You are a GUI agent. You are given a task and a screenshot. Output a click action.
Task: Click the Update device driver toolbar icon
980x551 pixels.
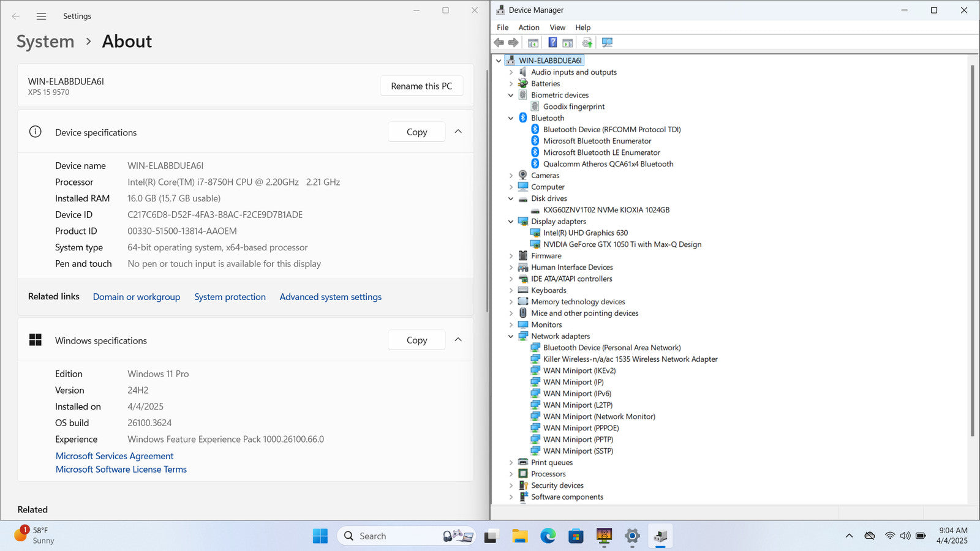coord(587,42)
